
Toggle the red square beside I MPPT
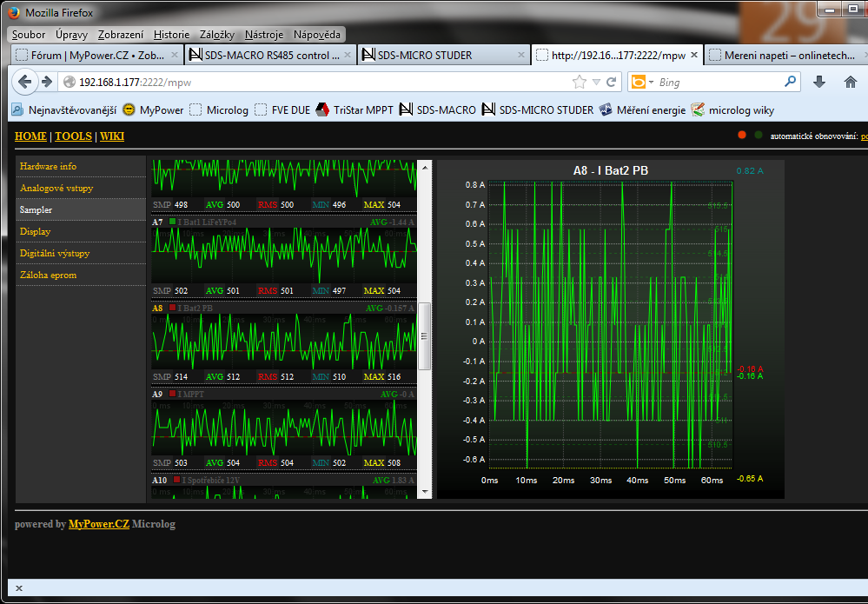pyautogui.click(x=172, y=394)
